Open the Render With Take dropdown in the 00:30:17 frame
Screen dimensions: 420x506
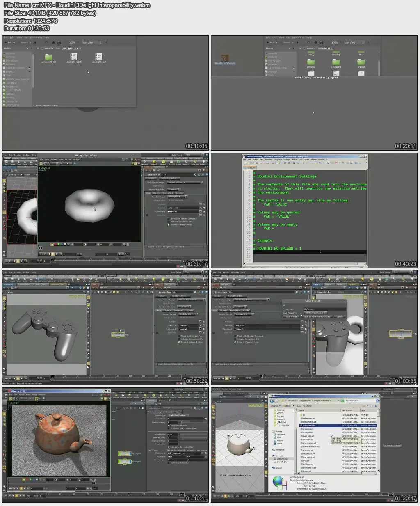(x=174, y=189)
